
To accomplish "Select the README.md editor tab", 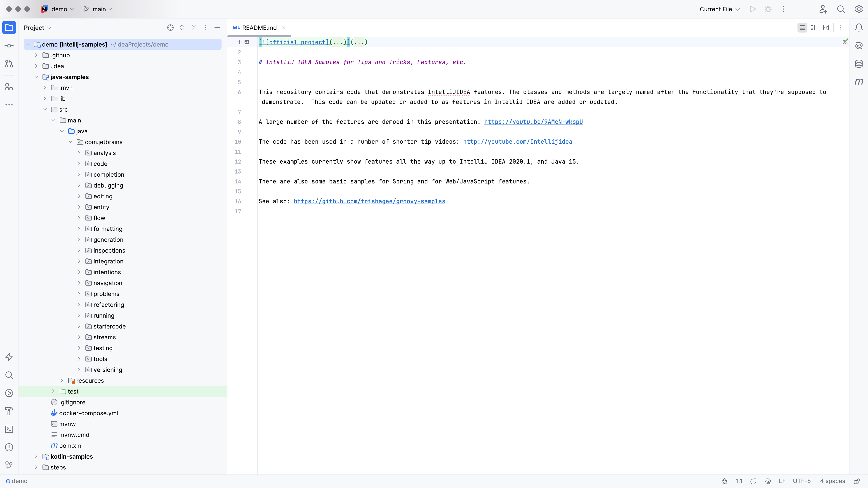I will click(x=259, y=28).
